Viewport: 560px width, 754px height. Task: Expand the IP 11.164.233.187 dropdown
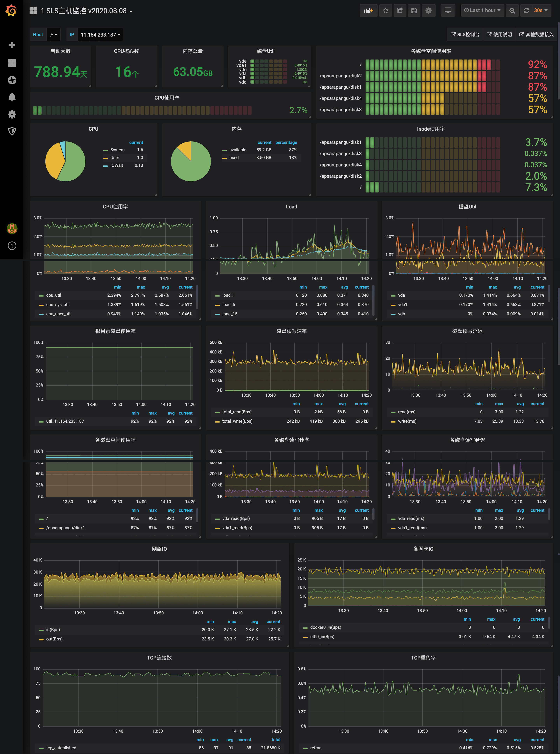click(100, 35)
